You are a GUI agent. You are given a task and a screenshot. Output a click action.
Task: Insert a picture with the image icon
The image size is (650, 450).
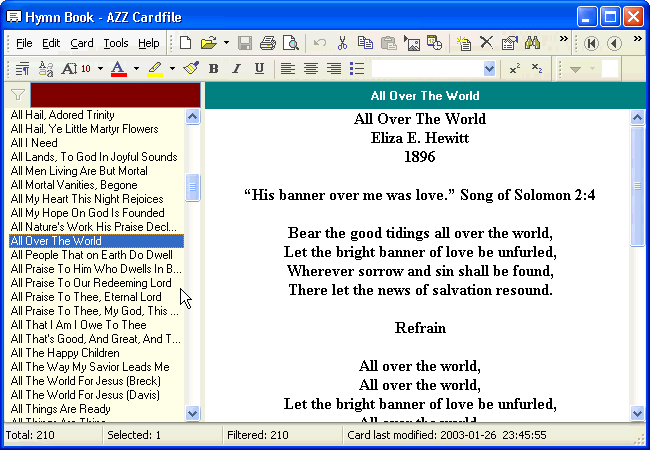pyautogui.click(x=412, y=43)
